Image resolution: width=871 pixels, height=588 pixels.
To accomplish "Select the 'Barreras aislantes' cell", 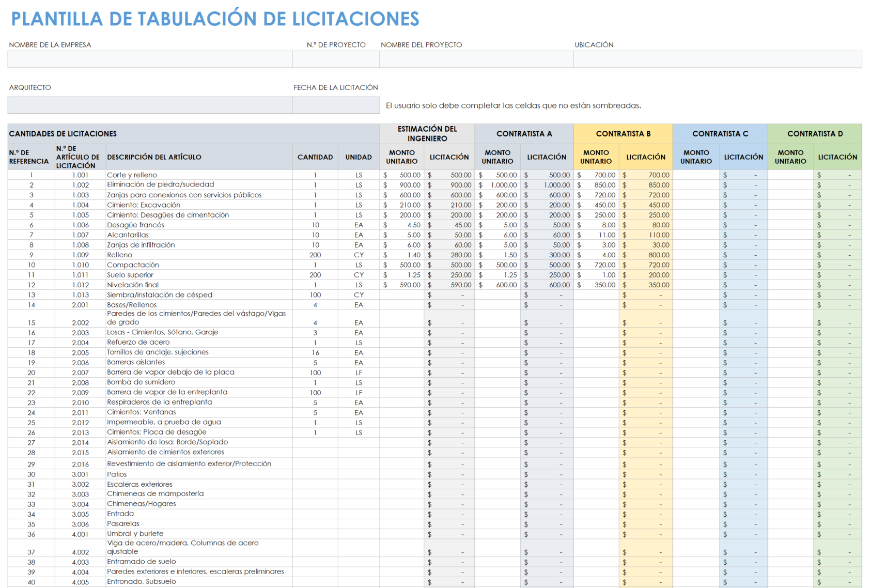I will 199,362.
